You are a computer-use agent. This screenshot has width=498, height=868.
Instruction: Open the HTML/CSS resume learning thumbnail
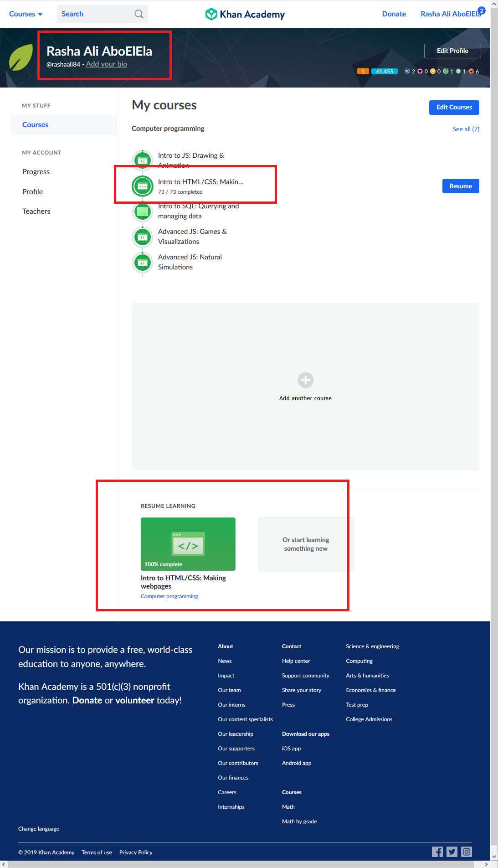click(x=188, y=544)
